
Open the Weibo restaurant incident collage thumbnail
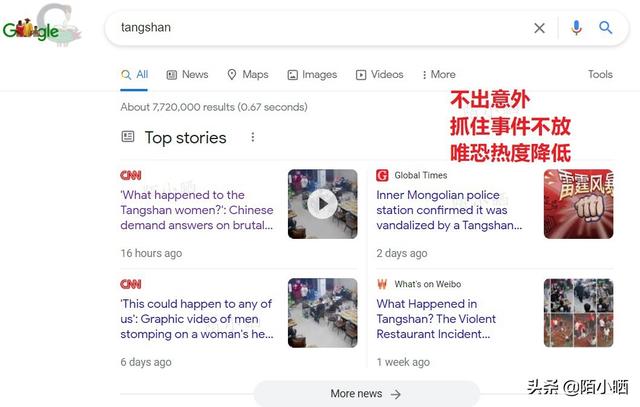578,313
